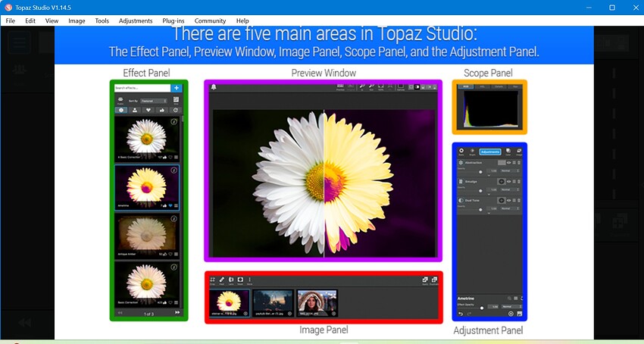Open Abstraction blend mode Normal dropdown
644x344 pixels.
point(510,171)
